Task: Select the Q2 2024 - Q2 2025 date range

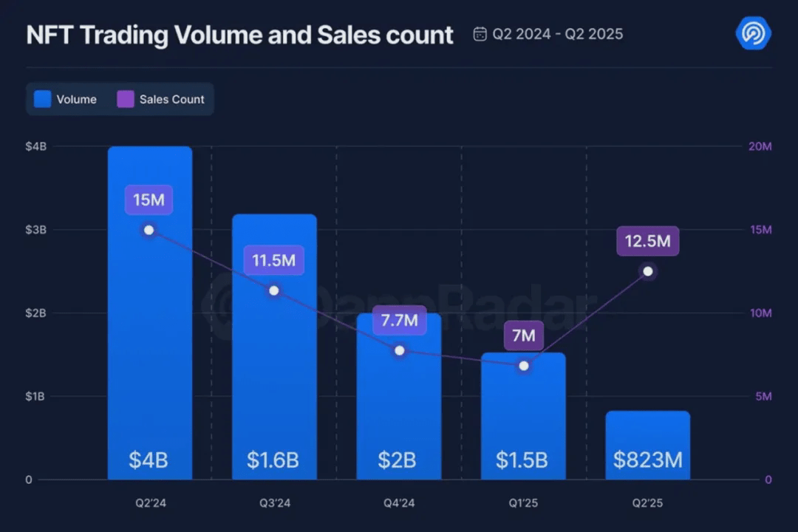Action: tap(556, 34)
